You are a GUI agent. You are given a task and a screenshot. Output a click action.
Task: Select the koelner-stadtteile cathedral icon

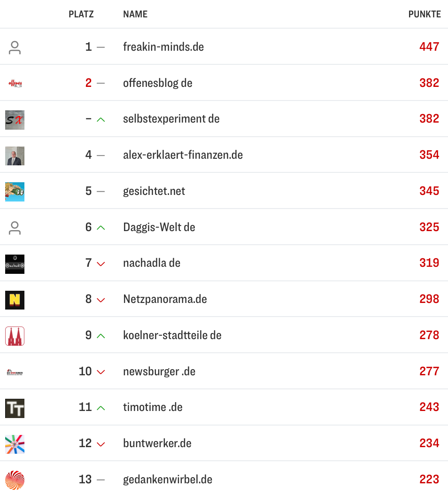pos(15,336)
